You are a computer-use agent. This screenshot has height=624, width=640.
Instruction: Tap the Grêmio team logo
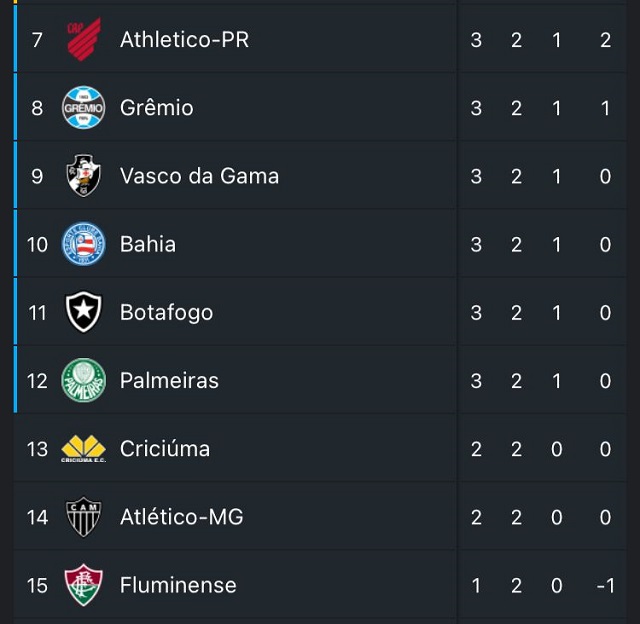click(84, 108)
